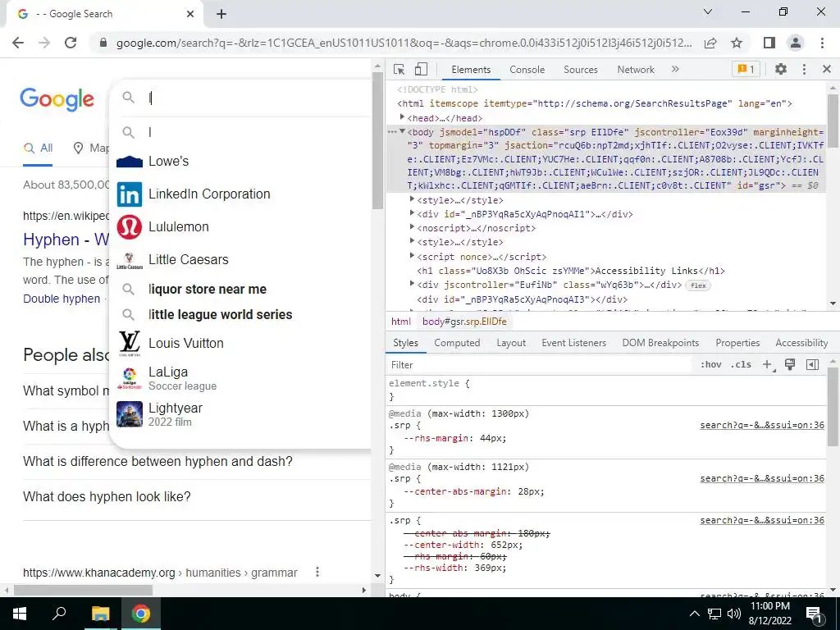Choose the Little Caesars suggestion
The height and width of the screenshot is (630, 840).
point(240,259)
